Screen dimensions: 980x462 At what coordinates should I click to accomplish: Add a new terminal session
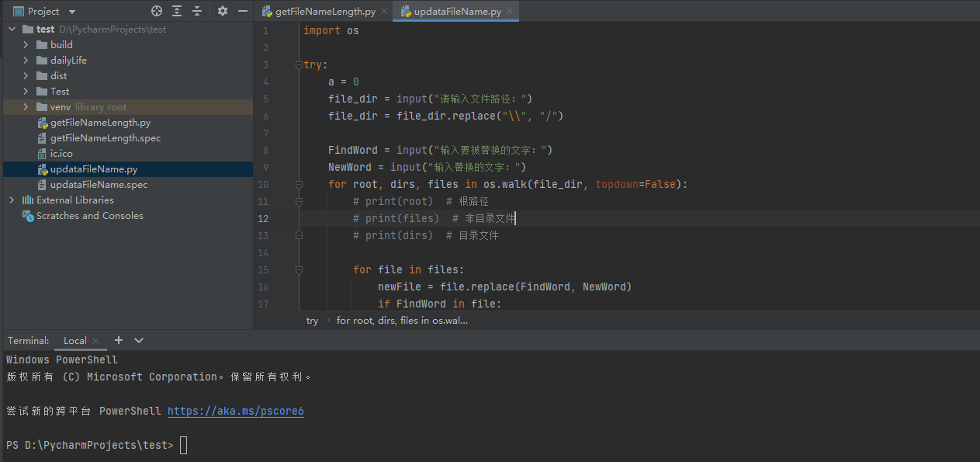pos(119,340)
